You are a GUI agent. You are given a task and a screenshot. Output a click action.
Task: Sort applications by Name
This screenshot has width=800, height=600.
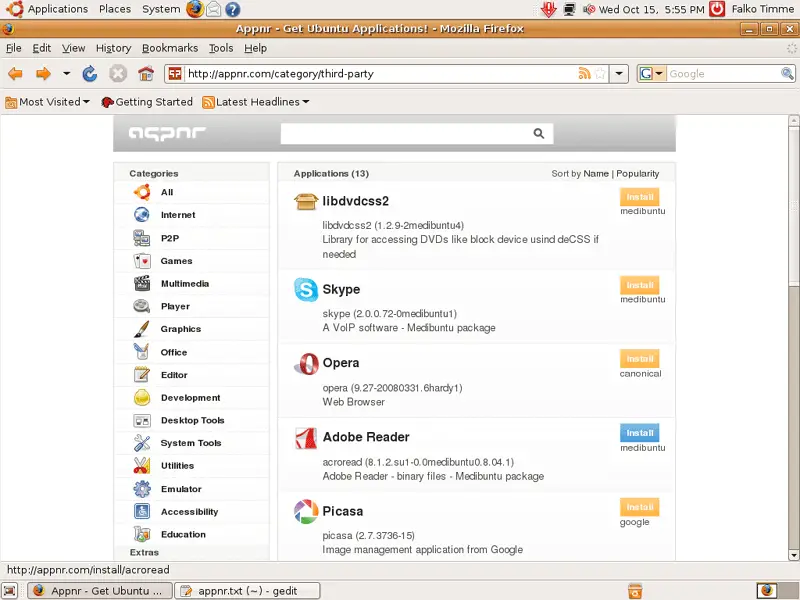pos(596,173)
